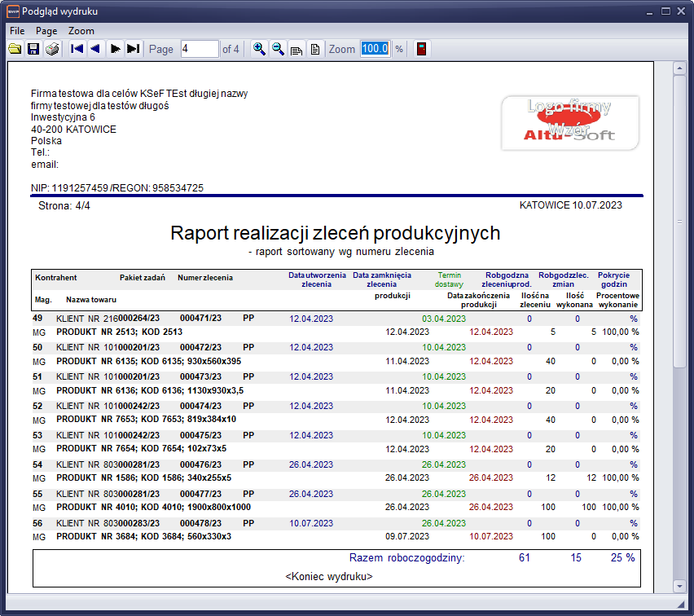Viewport: 694px width, 616px height.
Task: Click the Page number input field
Action: 199,49
